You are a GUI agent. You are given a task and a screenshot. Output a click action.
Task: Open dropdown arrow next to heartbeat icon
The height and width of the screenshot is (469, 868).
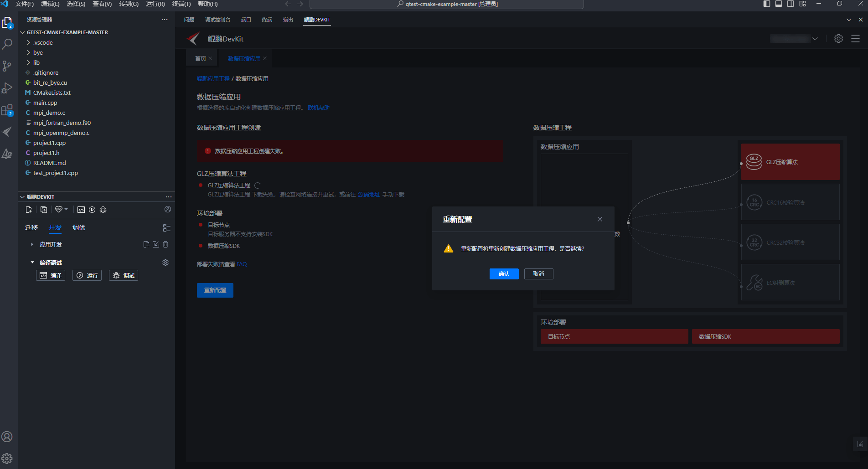point(66,210)
